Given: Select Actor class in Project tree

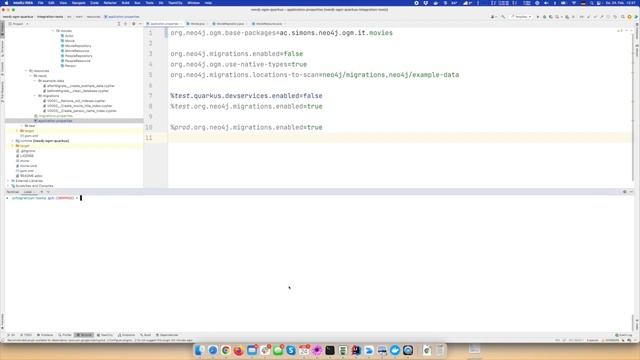Looking at the screenshot, I should tap(67, 36).
